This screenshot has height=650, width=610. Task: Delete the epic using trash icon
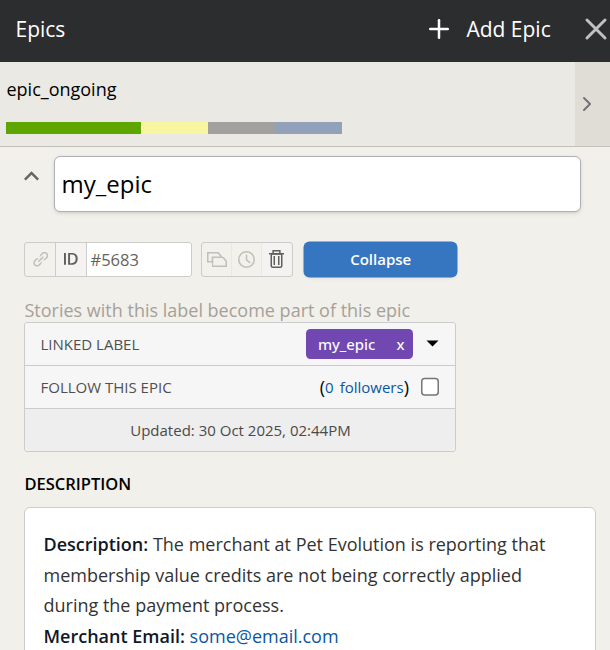pyautogui.click(x=277, y=260)
